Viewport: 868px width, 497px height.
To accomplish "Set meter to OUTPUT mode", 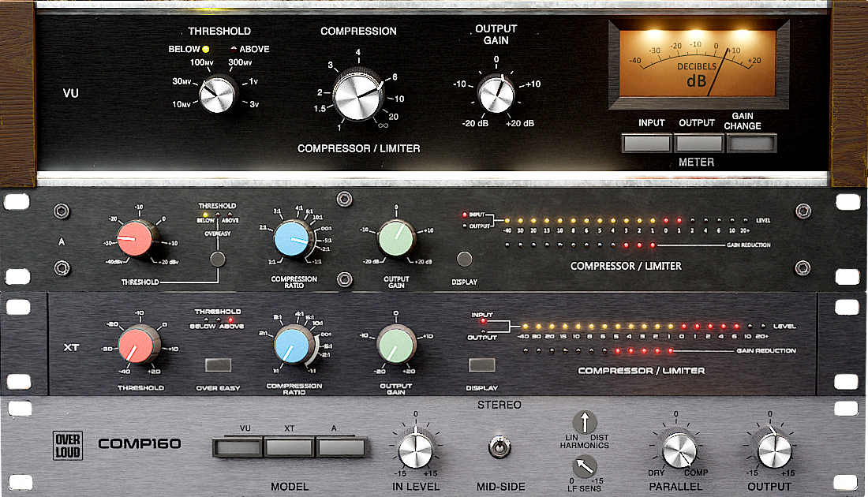I will [698, 143].
